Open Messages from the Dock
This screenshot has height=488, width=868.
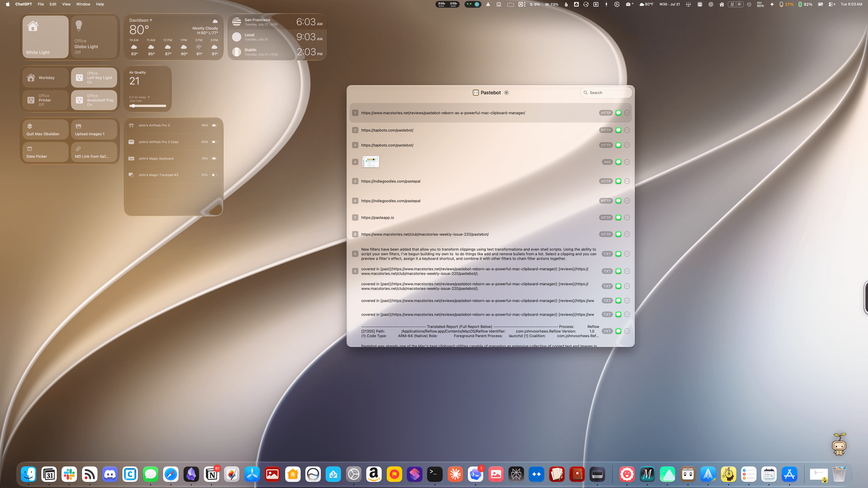(x=151, y=474)
